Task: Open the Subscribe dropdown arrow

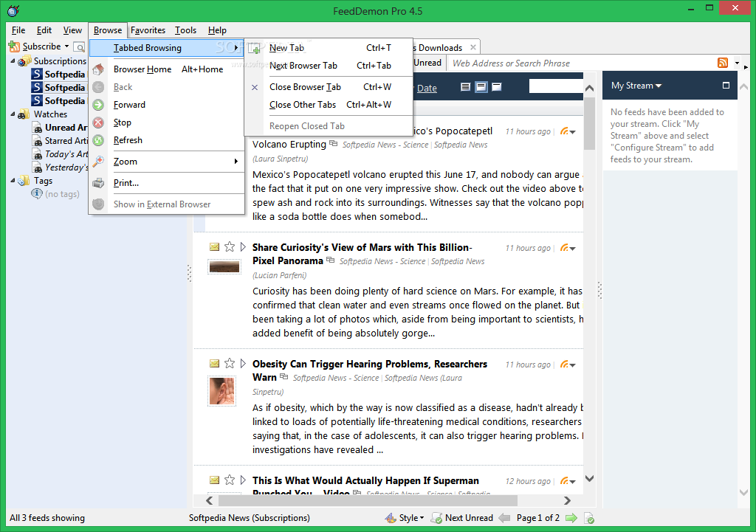Action: click(x=66, y=46)
